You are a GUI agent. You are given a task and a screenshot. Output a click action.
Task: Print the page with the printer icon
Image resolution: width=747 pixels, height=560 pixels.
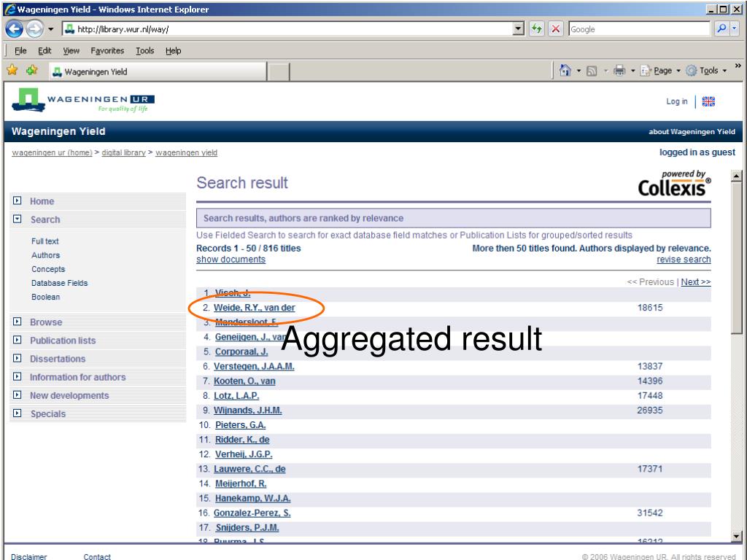click(x=619, y=71)
